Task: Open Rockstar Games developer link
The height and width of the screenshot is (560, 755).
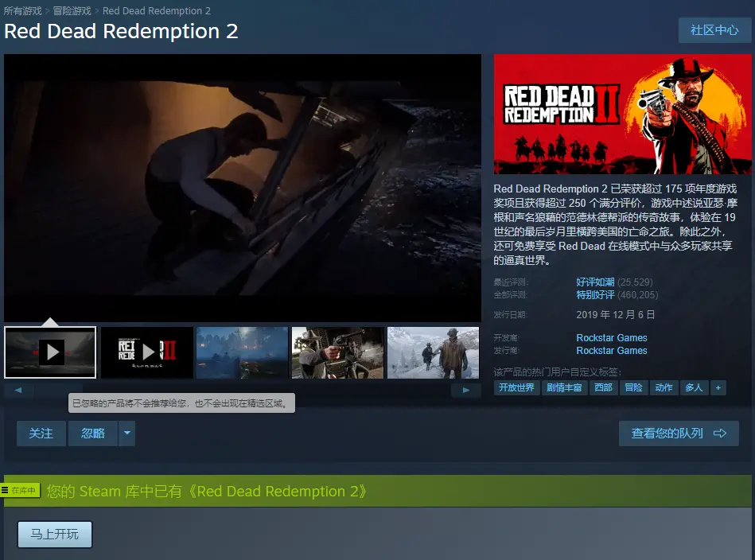Action: 611,338
